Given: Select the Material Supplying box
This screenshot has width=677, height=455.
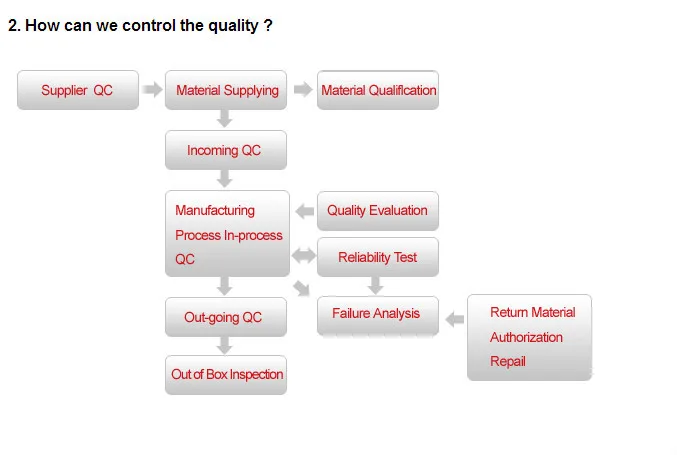Looking at the screenshot, I should point(227,90).
